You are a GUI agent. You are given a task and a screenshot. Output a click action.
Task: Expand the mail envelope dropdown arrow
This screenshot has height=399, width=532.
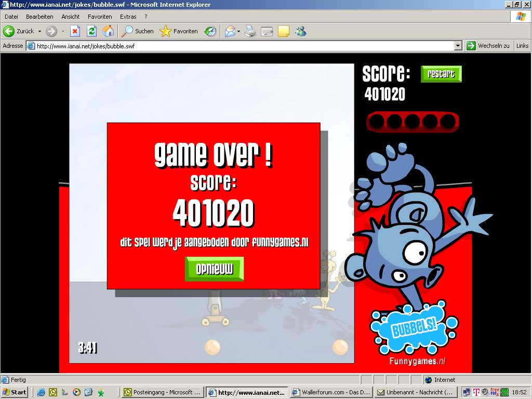tap(238, 31)
